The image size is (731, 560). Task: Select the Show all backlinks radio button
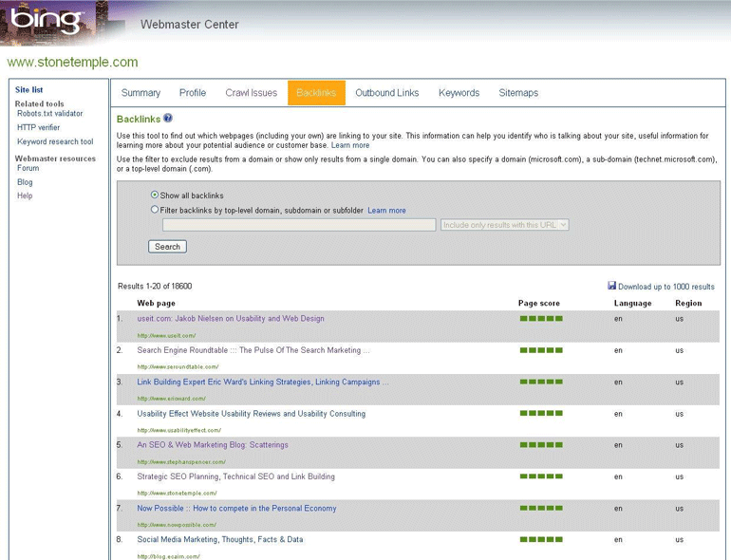[x=155, y=195]
